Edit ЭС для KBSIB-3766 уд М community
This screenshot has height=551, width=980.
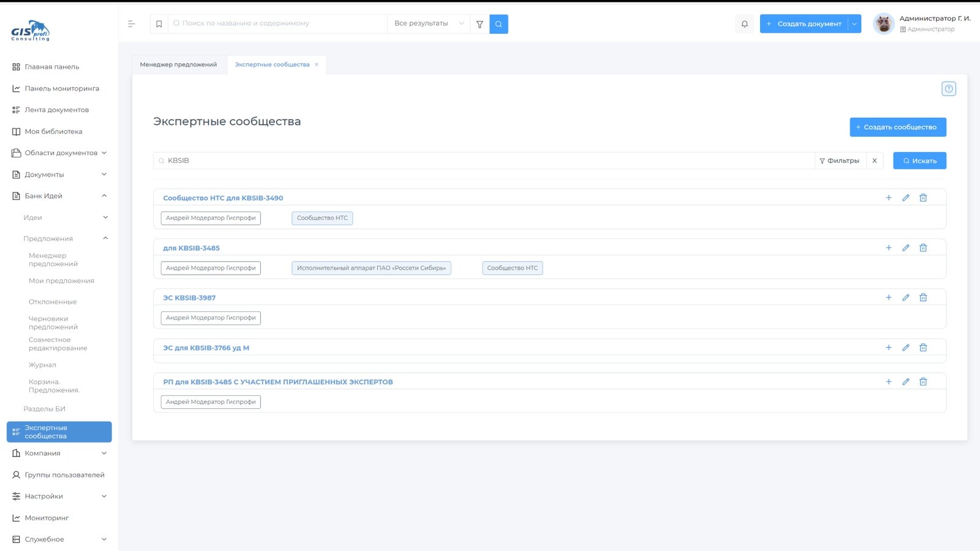[906, 348]
